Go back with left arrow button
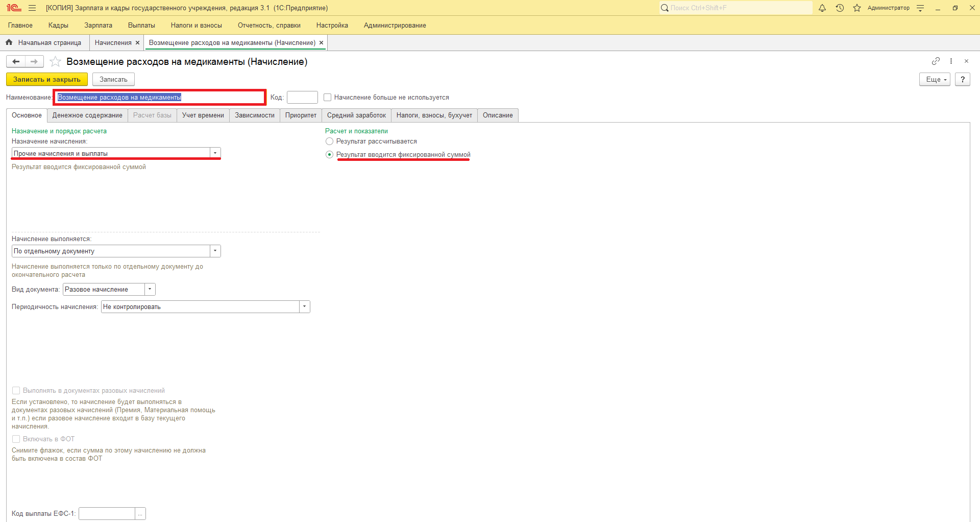Screen dimensions: 980x522 pyautogui.click(x=16, y=62)
